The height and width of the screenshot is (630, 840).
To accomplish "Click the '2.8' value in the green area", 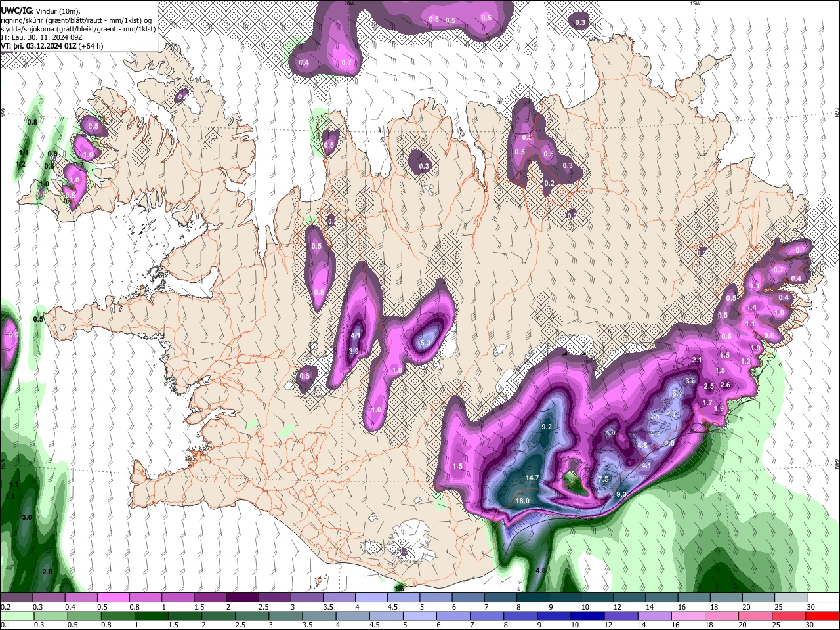I will click(x=47, y=572).
